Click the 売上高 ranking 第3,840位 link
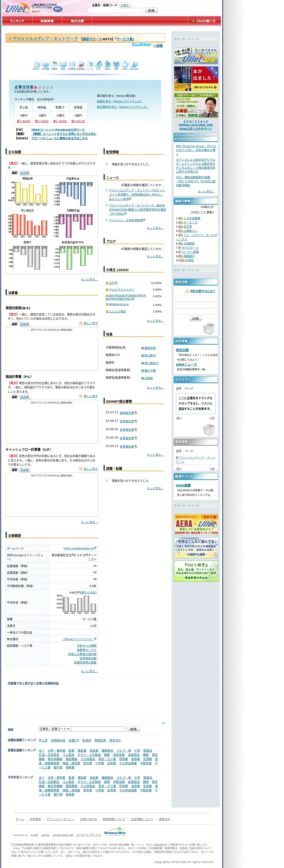The image size is (284, 868). pos(23,121)
